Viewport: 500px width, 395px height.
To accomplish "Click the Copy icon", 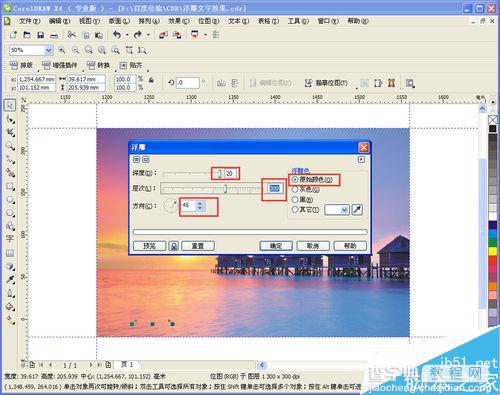I will click(86, 35).
